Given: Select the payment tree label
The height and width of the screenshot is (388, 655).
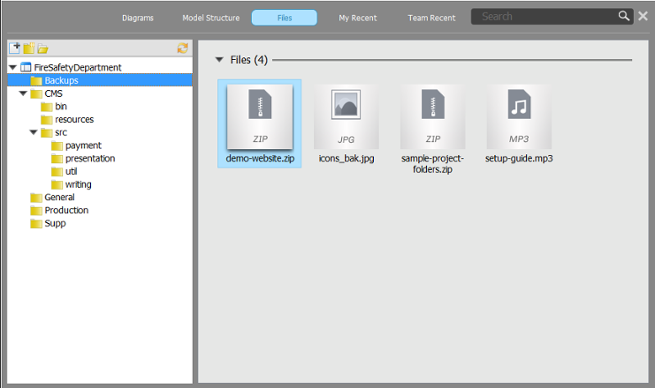Looking at the screenshot, I should (x=84, y=146).
